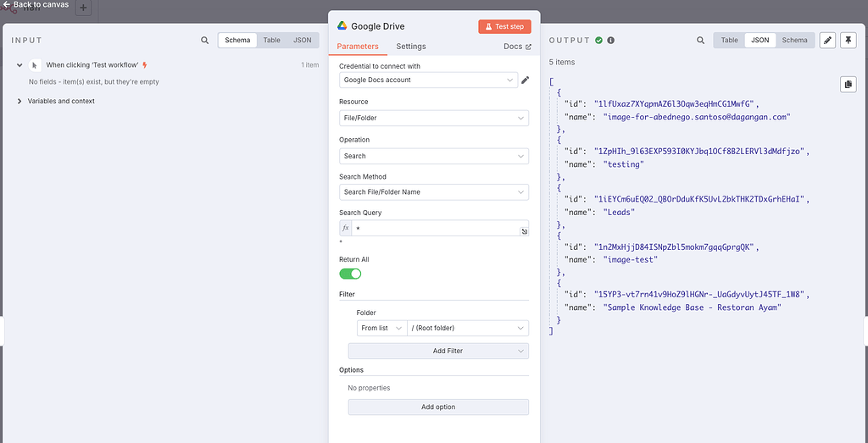Click the edit output pencil icon

pyautogui.click(x=827, y=40)
